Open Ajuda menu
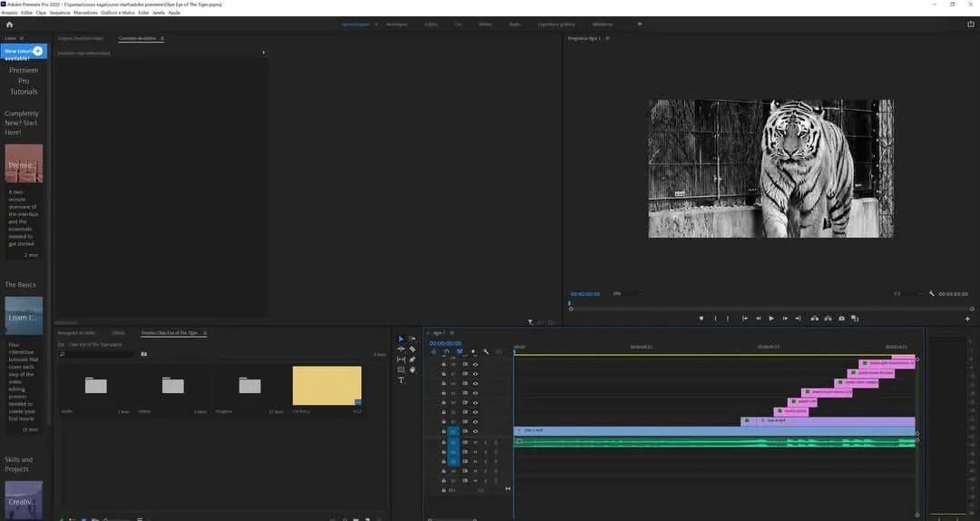 point(174,13)
